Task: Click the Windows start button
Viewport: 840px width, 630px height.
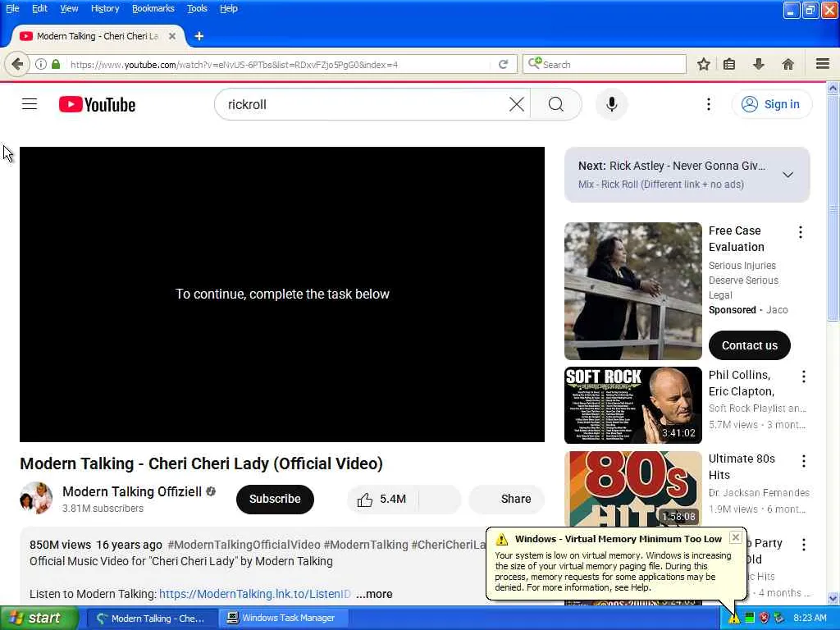Action: click(x=39, y=619)
